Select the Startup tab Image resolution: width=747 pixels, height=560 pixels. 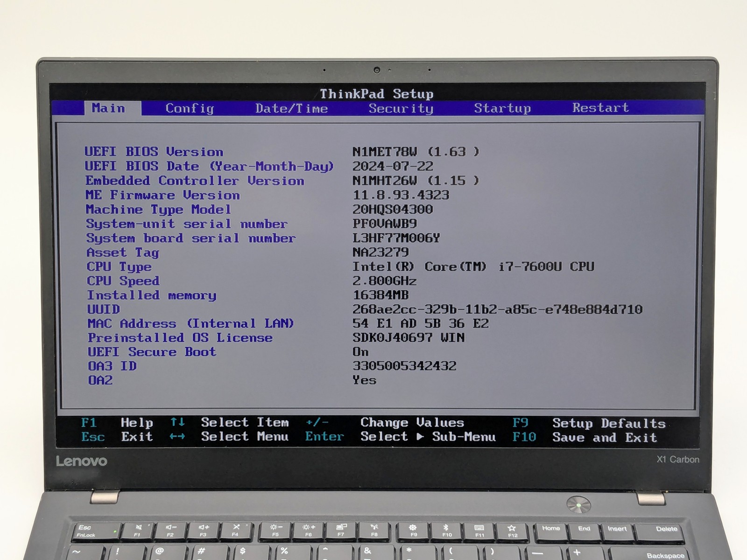point(502,108)
